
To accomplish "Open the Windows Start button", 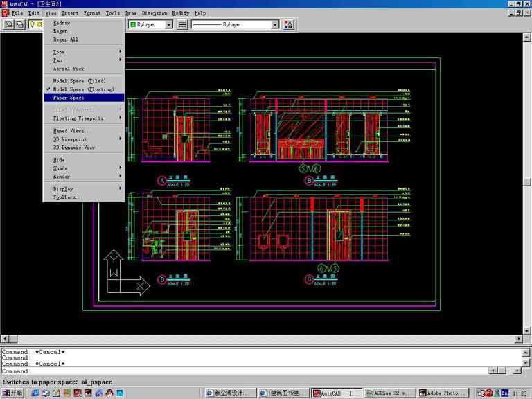I will pyautogui.click(x=12, y=393).
